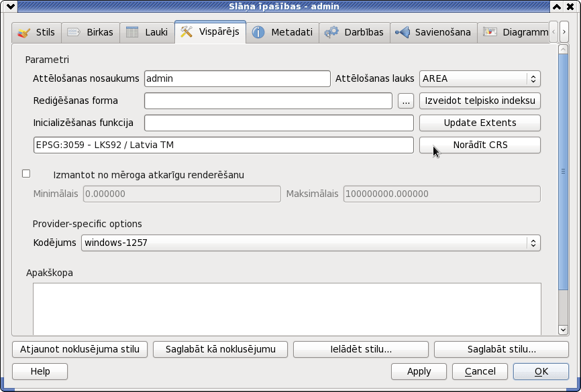581x392 pixels.
Task: Click Atjaunot noklusējuma stilu button
Action: coord(80,349)
